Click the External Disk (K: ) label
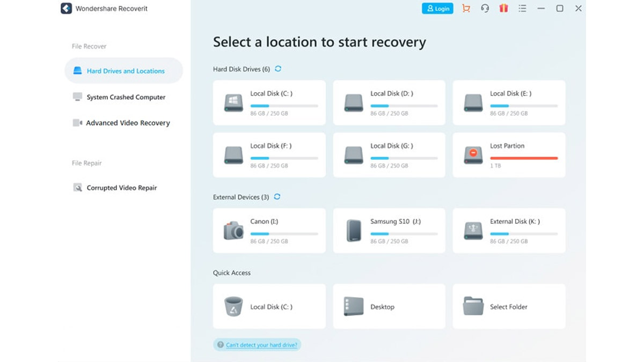The height and width of the screenshot is (362, 644). coord(515,221)
